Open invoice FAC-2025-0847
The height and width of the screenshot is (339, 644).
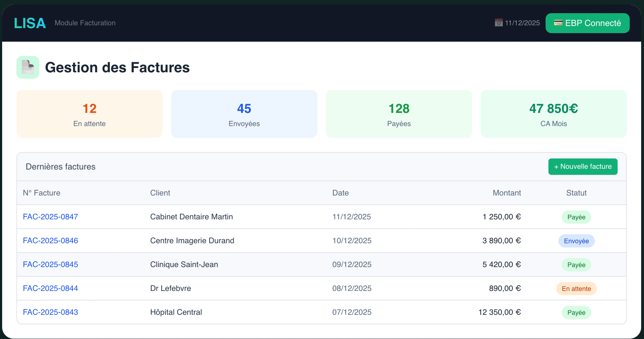(51, 217)
